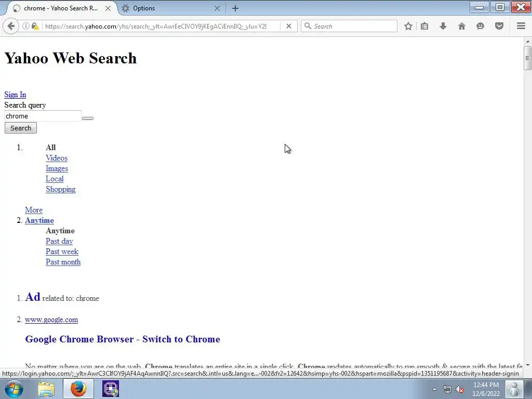Open the network status tray icon
The width and height of the screenshot is (532, 399).
pyautogui.click(x=447, y=389)
